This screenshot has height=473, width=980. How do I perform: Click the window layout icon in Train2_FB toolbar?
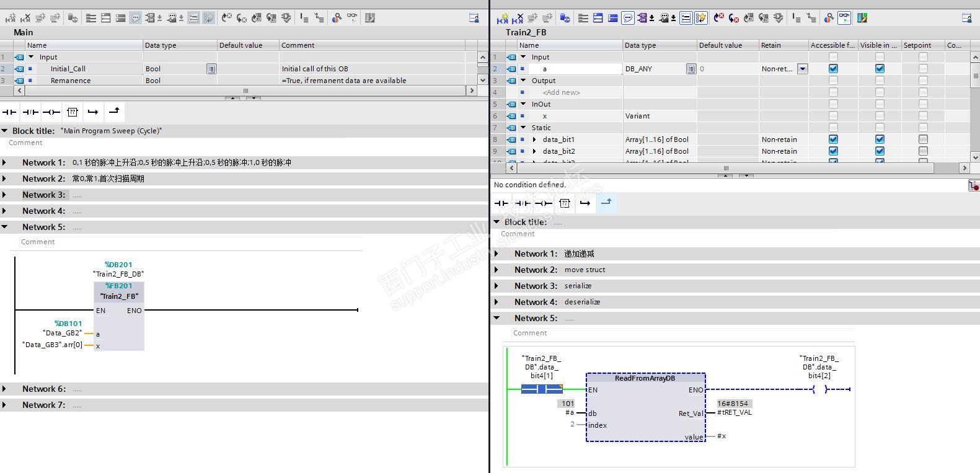click(966, 19)
